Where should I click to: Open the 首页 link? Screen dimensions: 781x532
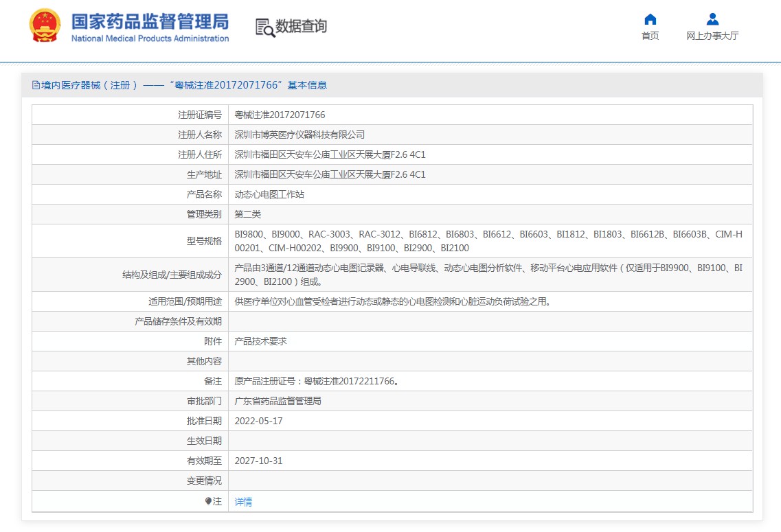pos(650,36)
